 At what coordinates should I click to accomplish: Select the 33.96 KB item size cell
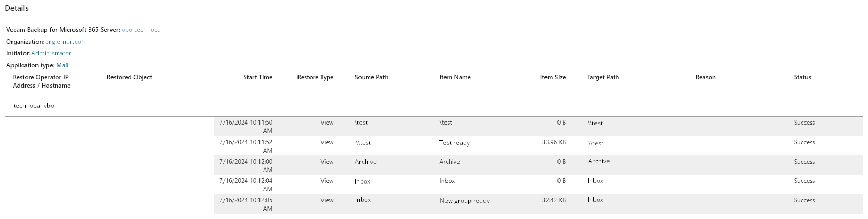[554, 142]
